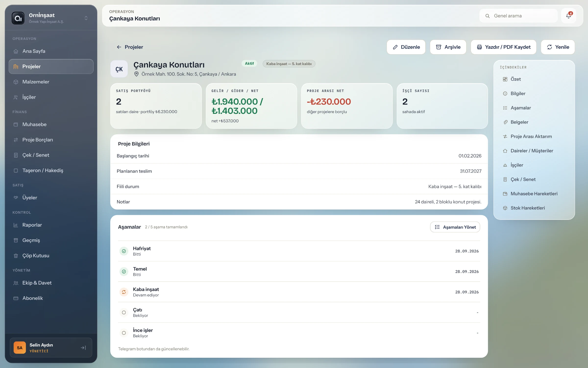Click the Temel completed check icon

pyautogui.click(x=124, y=272)
